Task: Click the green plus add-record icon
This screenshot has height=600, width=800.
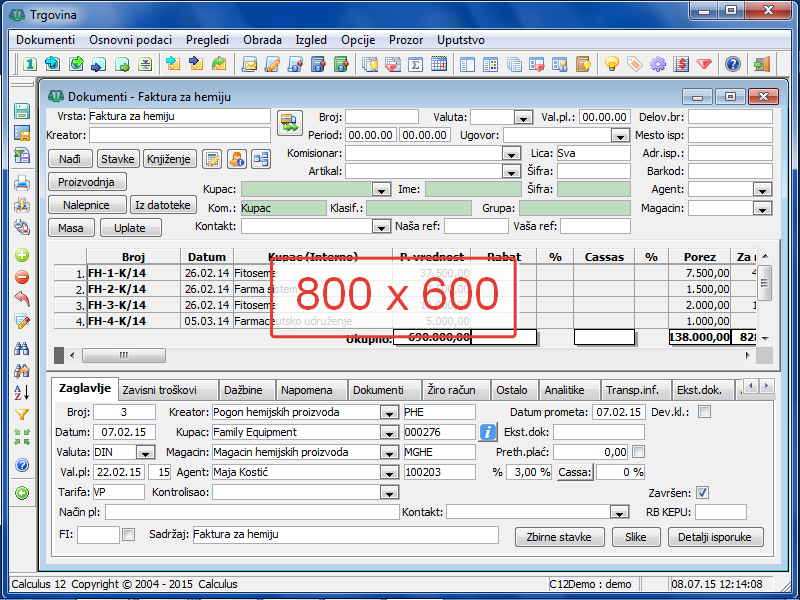Action: tap(22, 255)
